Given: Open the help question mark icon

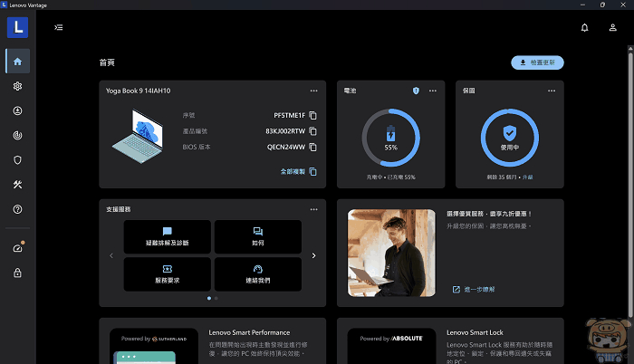Looking at the screenshot, I should tap(17, 209).
